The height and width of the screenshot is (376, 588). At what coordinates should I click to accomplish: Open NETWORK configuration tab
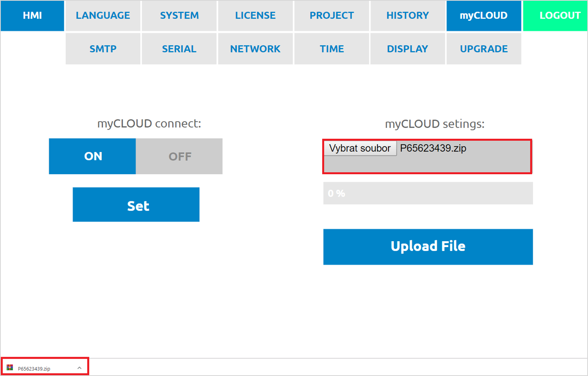(255, 49)
